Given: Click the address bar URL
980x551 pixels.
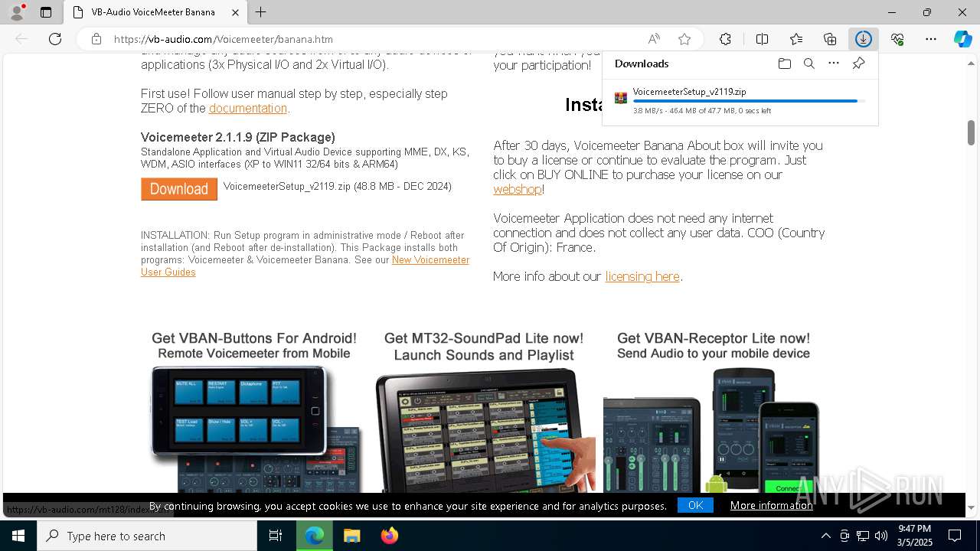Looking at the screenshot, I should 223,39.
